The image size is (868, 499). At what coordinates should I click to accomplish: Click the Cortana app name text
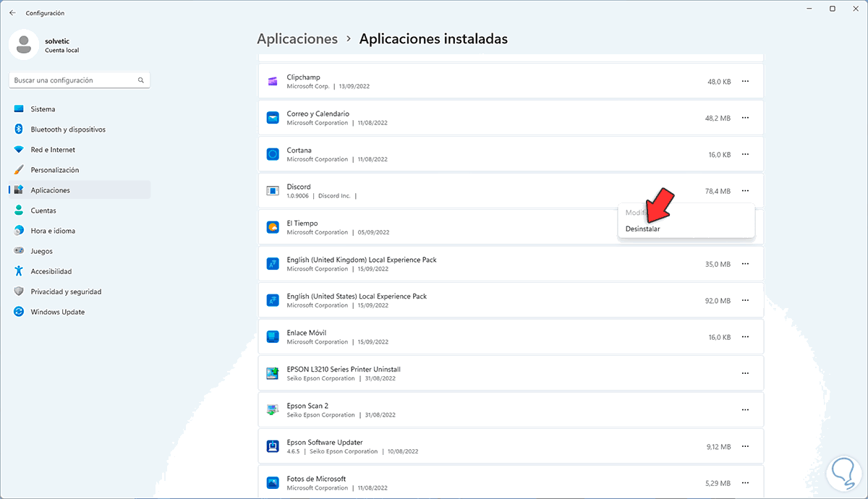299,150
